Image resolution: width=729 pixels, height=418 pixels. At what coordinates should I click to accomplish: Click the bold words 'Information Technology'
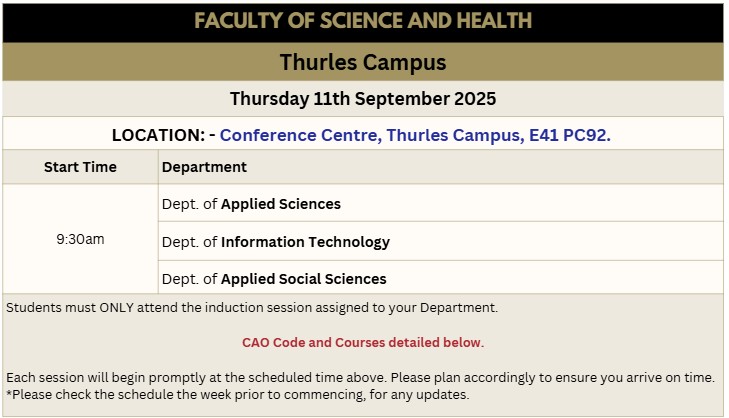click(x=305, y=242)
